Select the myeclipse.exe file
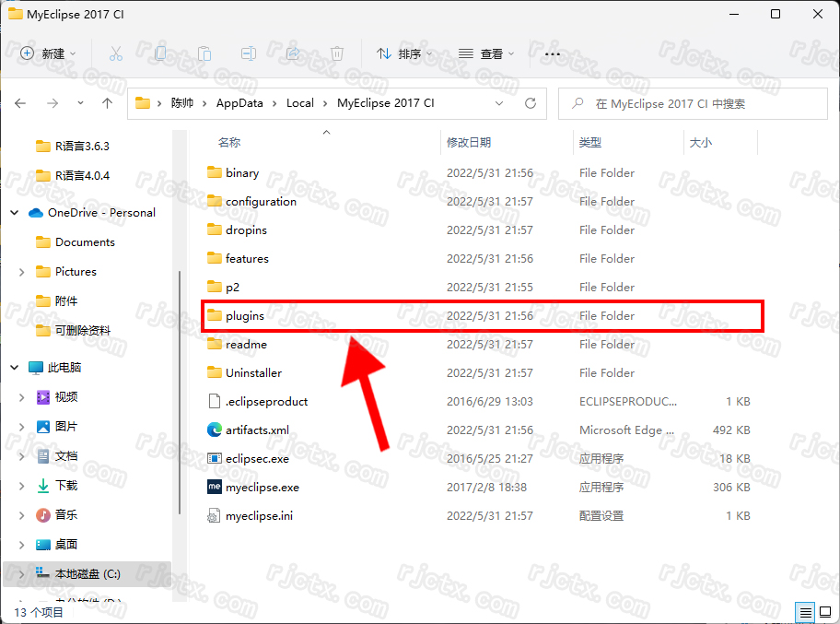Screen dimensions: 840x624 point(262,488)
